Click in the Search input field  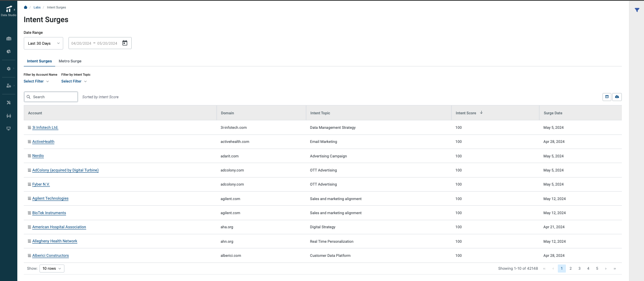click(51, 97)
